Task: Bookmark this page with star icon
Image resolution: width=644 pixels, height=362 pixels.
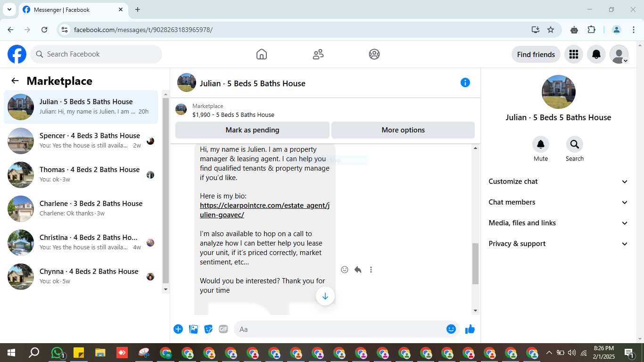Action: pyautogui.click(x=551, y=30)
